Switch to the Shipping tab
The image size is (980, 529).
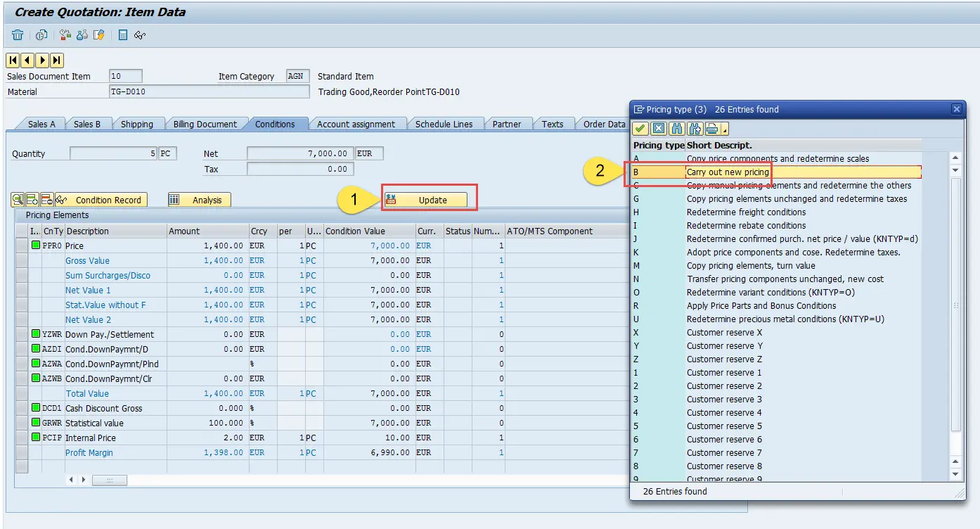(x=137, y=124)
